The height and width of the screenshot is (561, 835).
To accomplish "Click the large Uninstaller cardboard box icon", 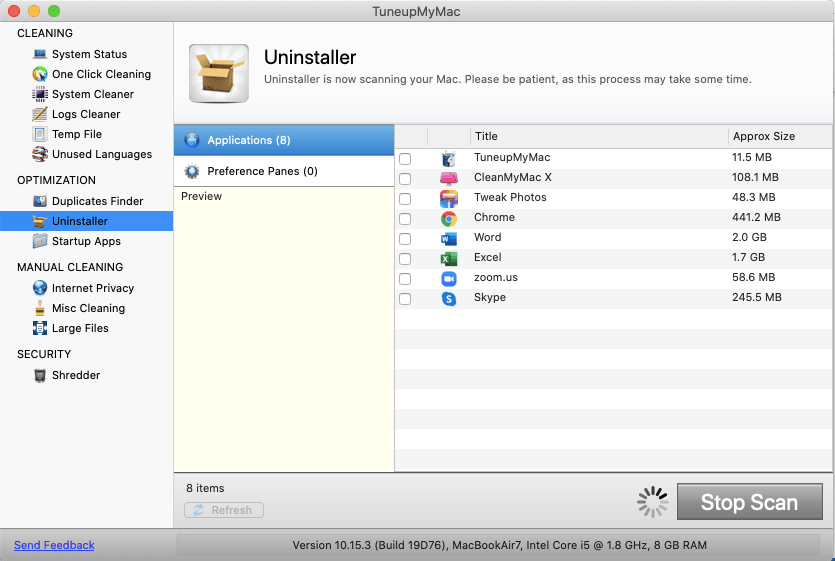I will click(219, 74).
